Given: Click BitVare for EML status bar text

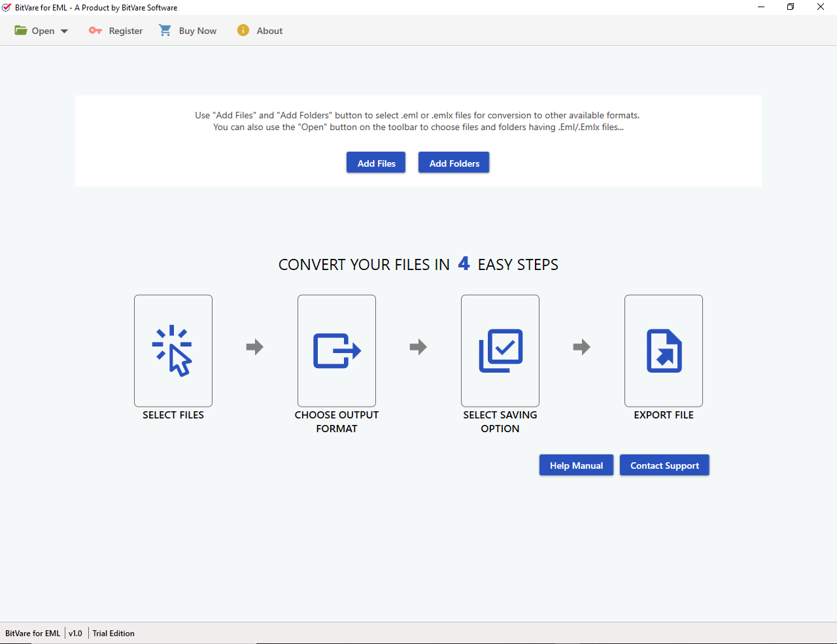Looking at the screenshot, I should pos(33,634).
